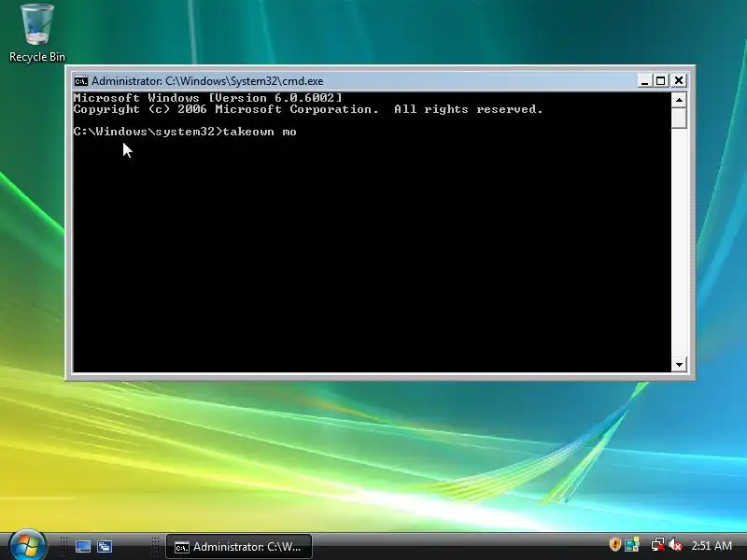This screenshot has width=747, height=560.
Task: Click the Recycle Bin label text
Action: pos(37,57)
